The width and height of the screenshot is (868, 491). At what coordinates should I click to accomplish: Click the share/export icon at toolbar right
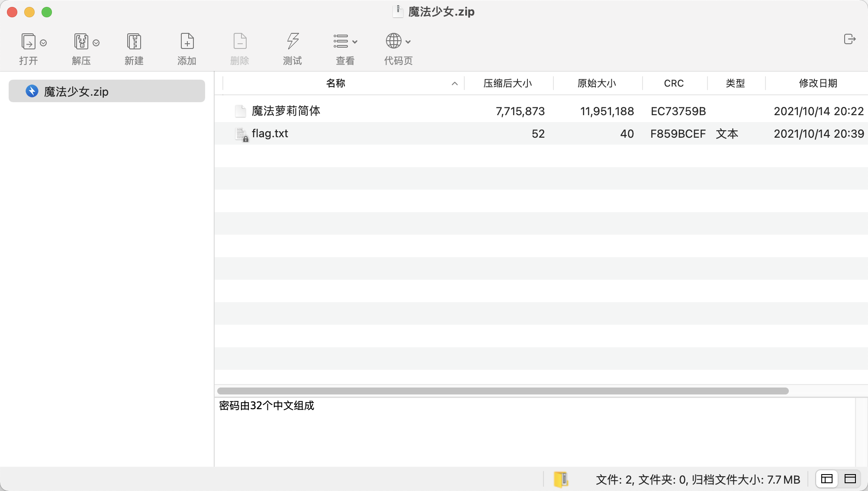[850, 39]
